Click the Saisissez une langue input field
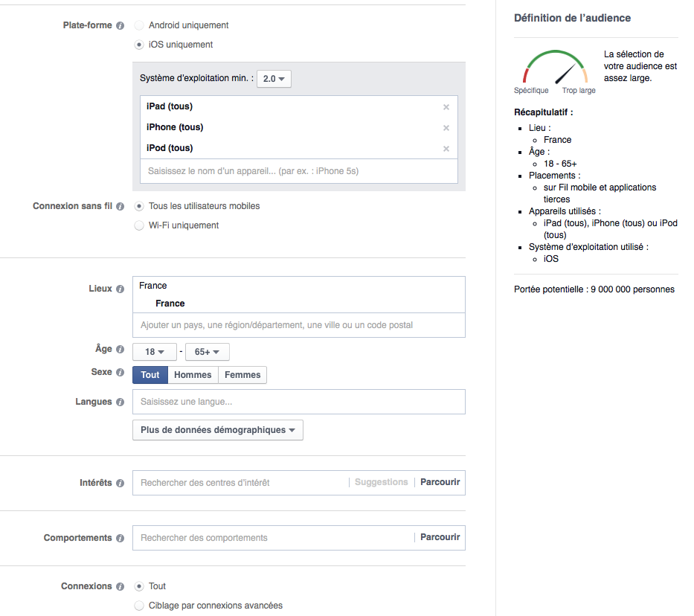This screenshot has width=694, height=616. (x=298, y=402)
